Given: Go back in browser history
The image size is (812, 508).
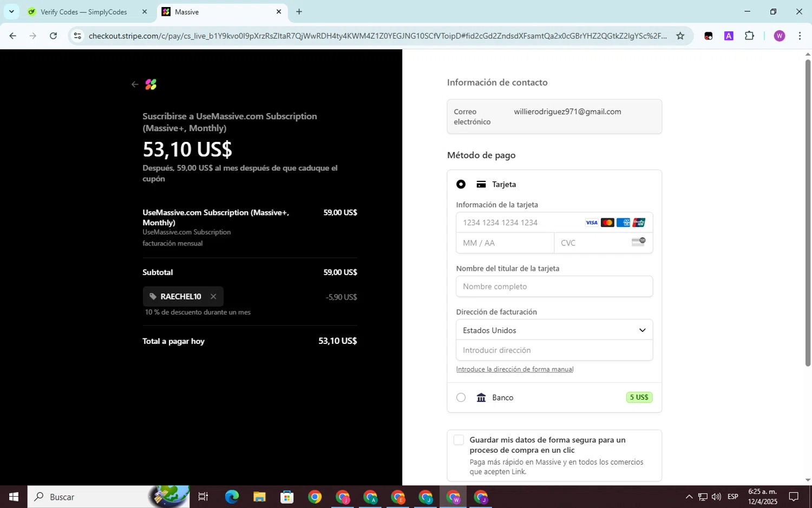Looking at the screenshot, I should (13, 36).
